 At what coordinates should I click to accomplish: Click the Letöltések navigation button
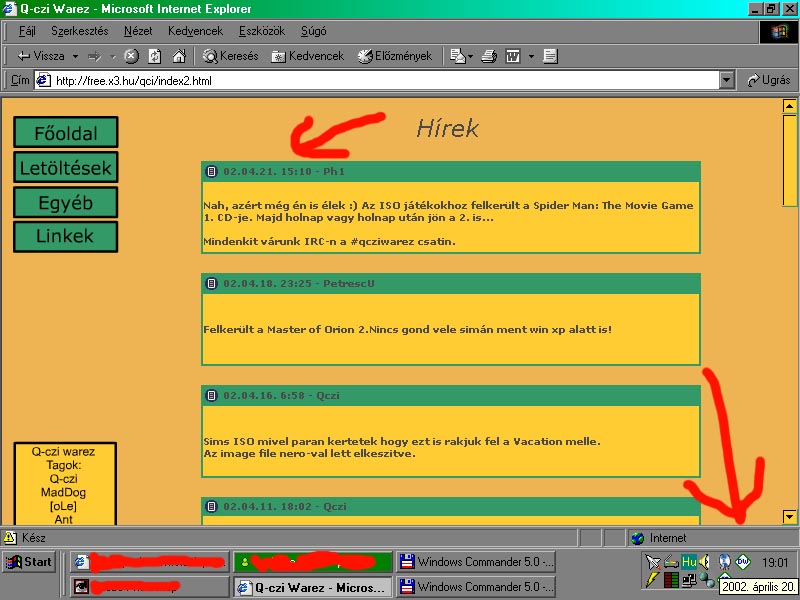[66, 168]
